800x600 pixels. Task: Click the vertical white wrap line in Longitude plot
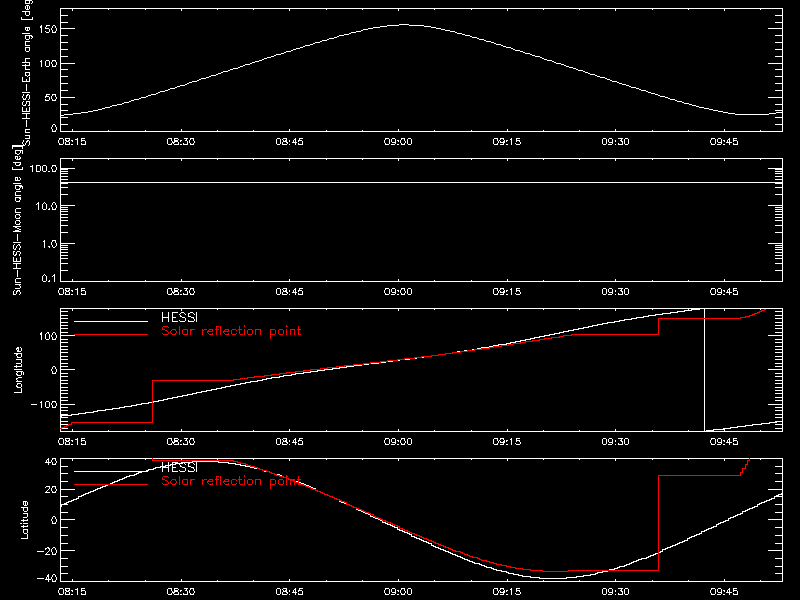coord(705,370)
